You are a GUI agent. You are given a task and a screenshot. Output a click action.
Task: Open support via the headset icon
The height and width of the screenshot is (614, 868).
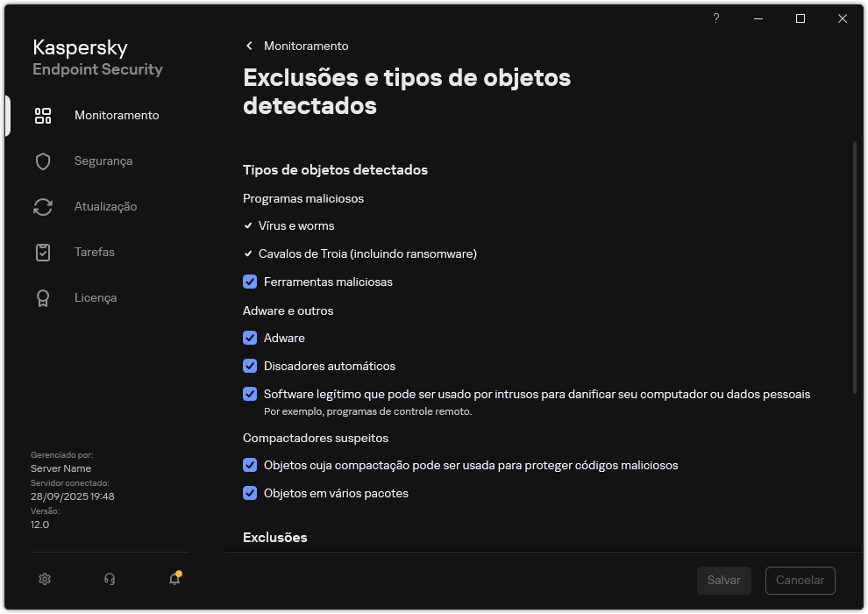coord(109,579)
